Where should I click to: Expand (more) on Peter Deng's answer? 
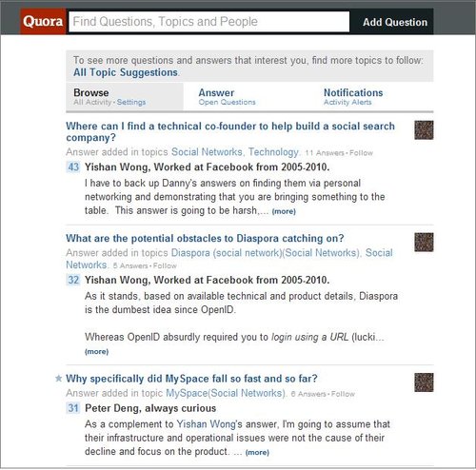click(x=257, y=452)
